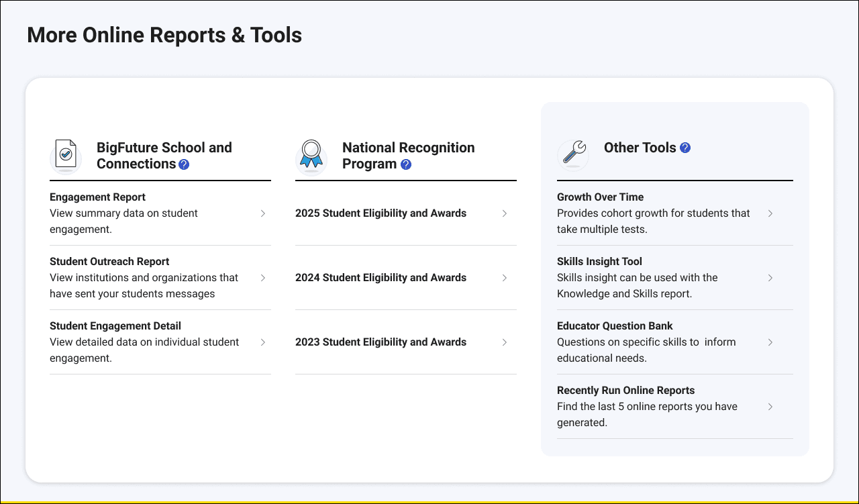Click chevron beside Growth Over Time

[x=770, y=213]
